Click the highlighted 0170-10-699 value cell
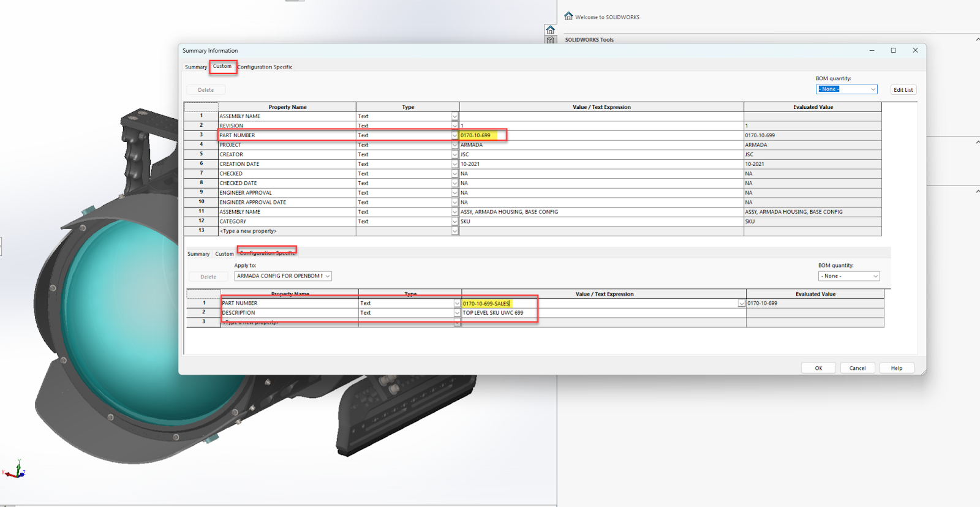The width and height of the screenshot is (980, 507). 601,135
